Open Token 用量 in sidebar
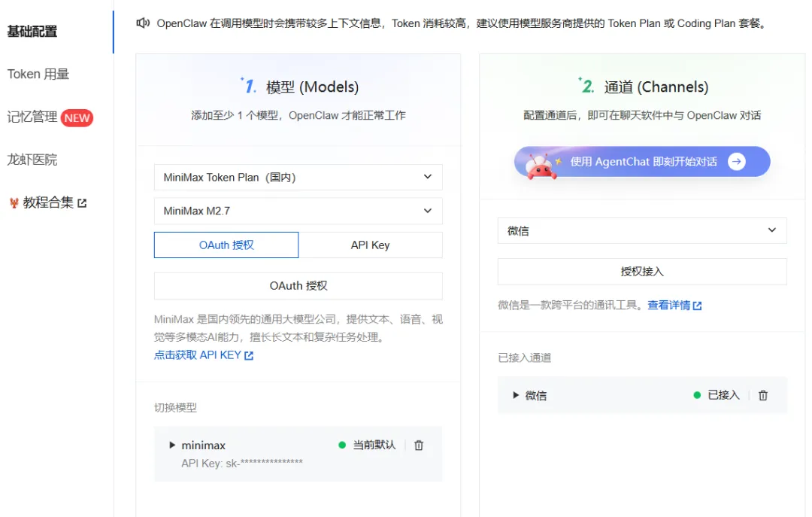The image size is (812, 517). coord(38,75)
